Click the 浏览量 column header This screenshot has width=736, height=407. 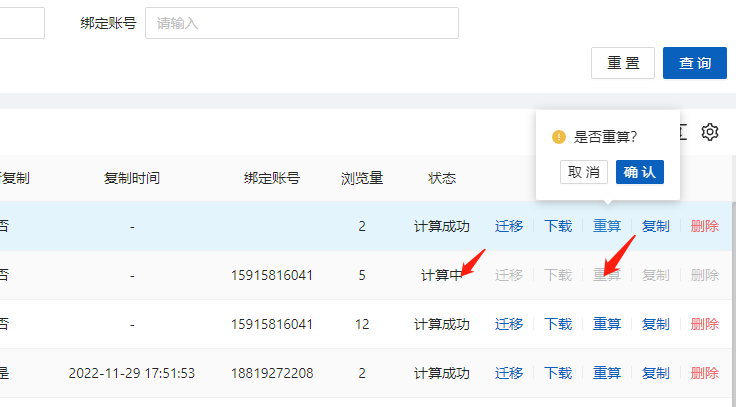[362, 179]
